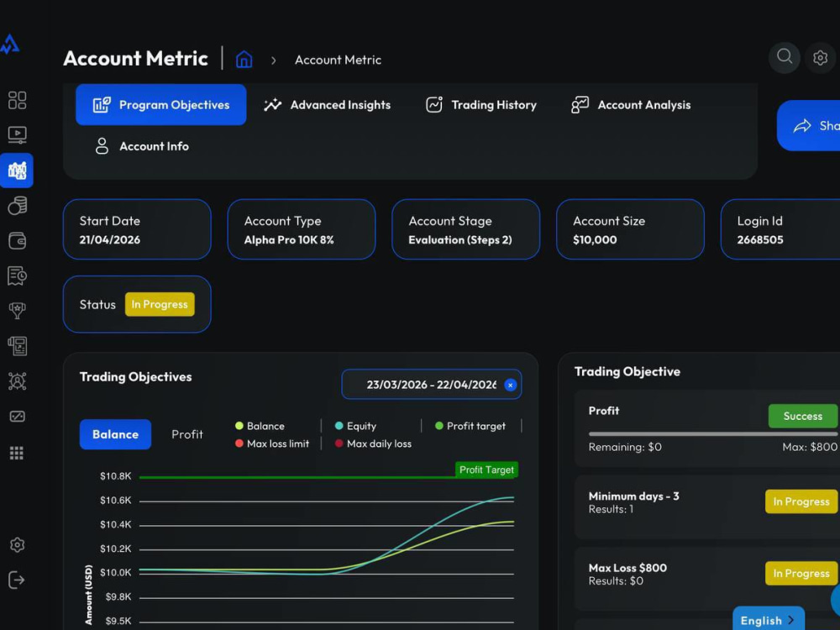Click the Start Date card
The width and height of the screenshot is (840, 630).
point(137,229)
